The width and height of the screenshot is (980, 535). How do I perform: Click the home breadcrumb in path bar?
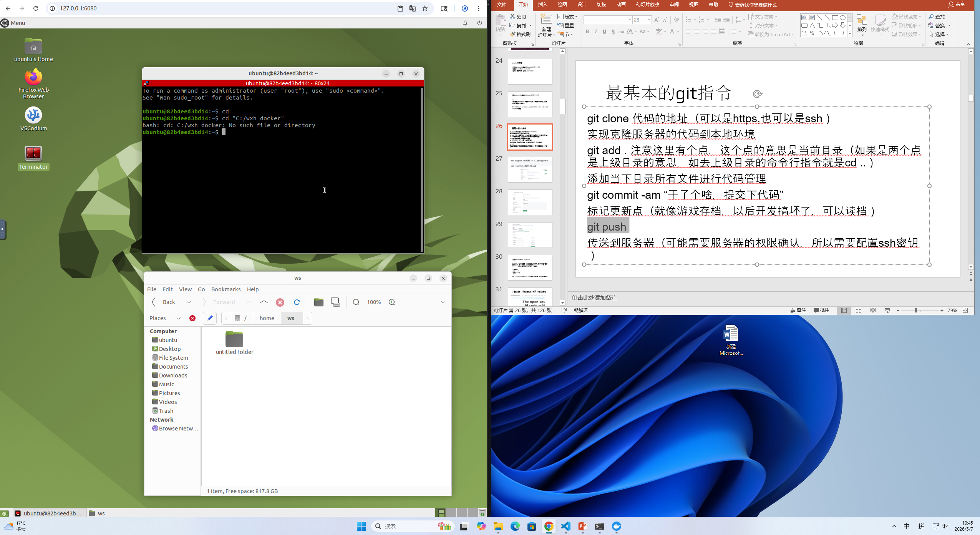(267, 318)
